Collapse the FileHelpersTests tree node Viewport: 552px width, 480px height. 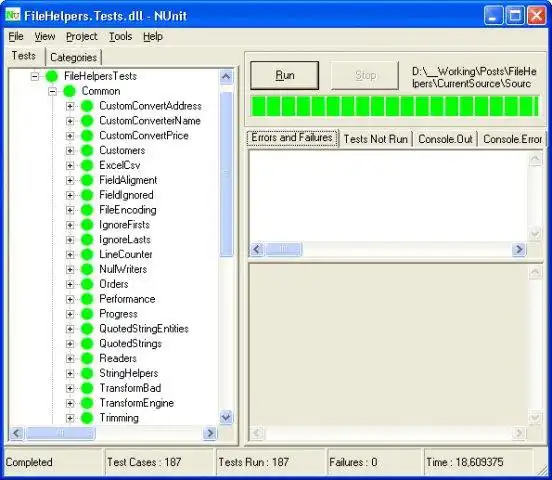click(x=35, y=76)
